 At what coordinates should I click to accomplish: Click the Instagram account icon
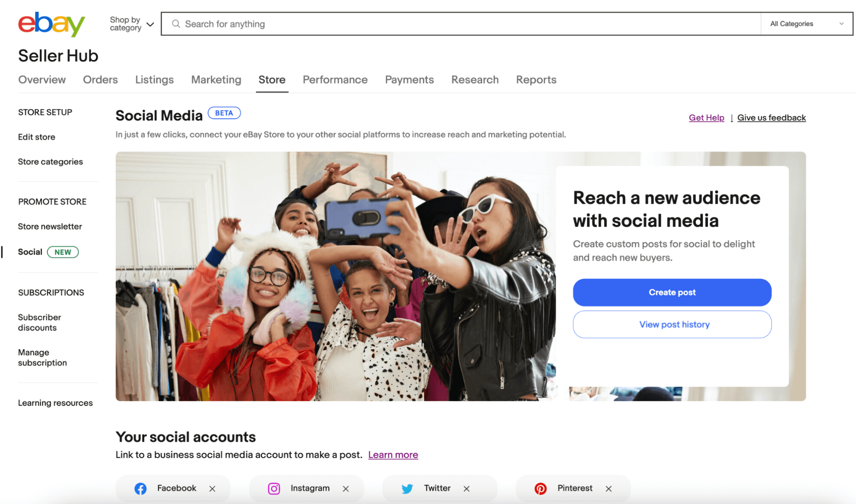pos(274,488)
